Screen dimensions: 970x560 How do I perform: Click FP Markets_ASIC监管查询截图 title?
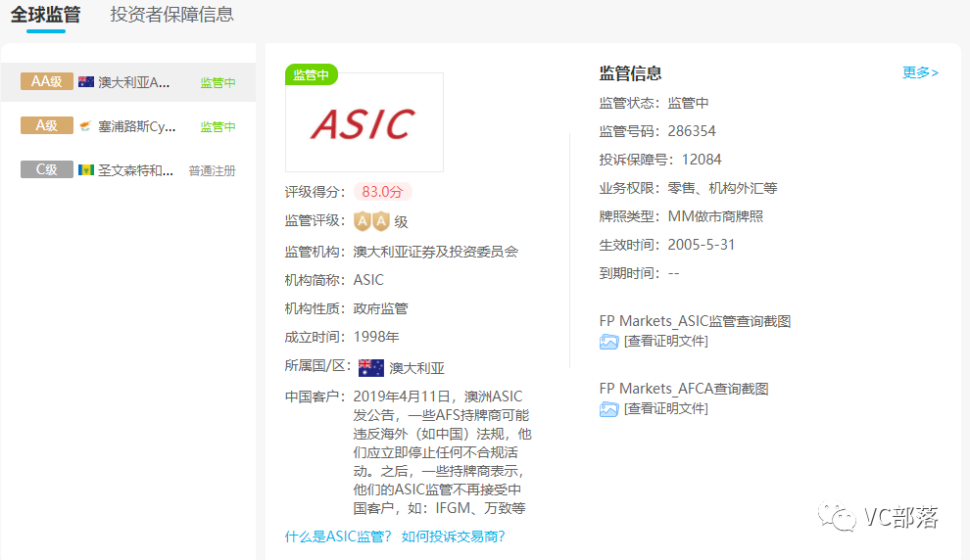coord(695,321)
